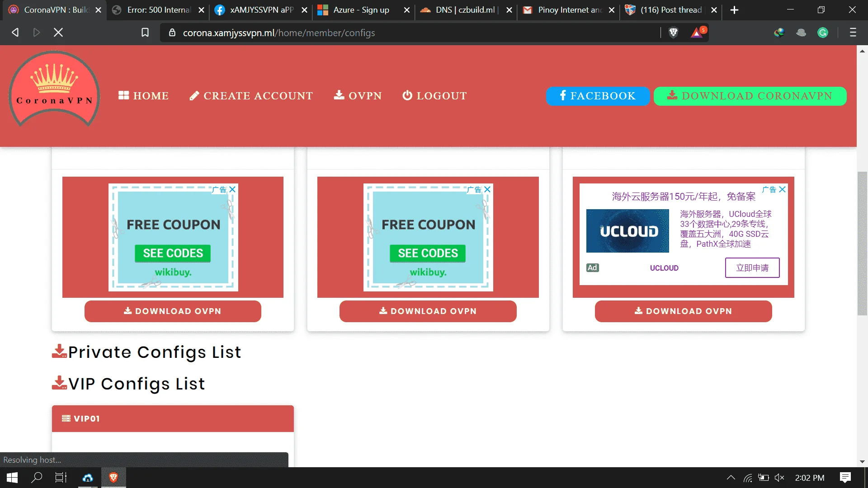This screenshot has width=868, height=488.
Task: Open the clock showing 2:02 PM
Action: point(810,478)
